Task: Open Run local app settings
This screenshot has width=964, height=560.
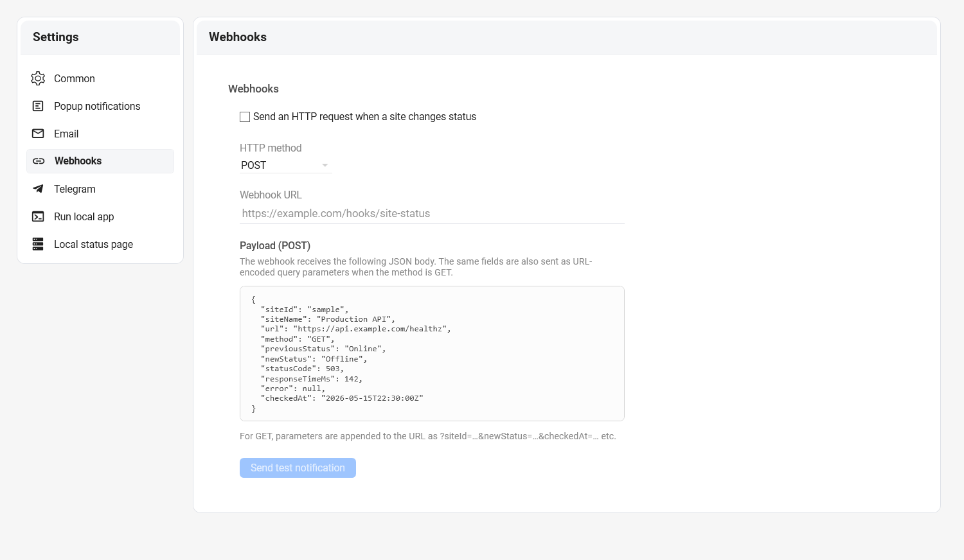Action: 100,216
